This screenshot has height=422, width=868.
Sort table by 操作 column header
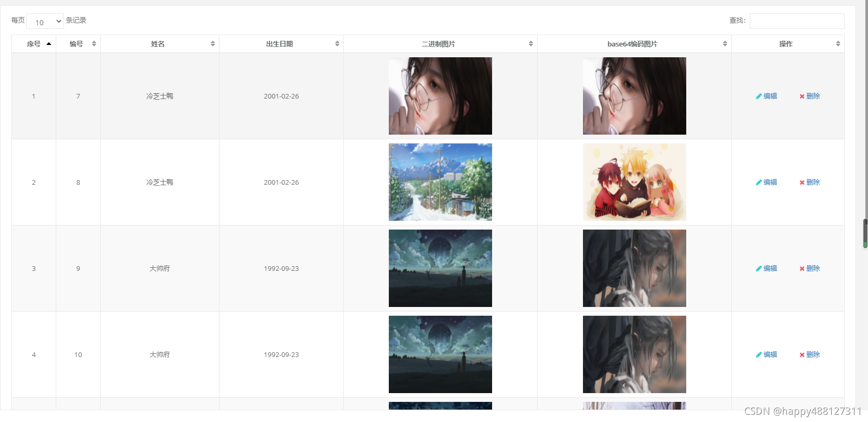788,44
